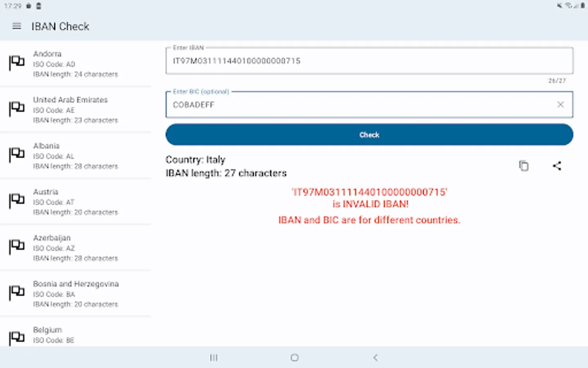Tap Android home navigation button

pos(294,358)
